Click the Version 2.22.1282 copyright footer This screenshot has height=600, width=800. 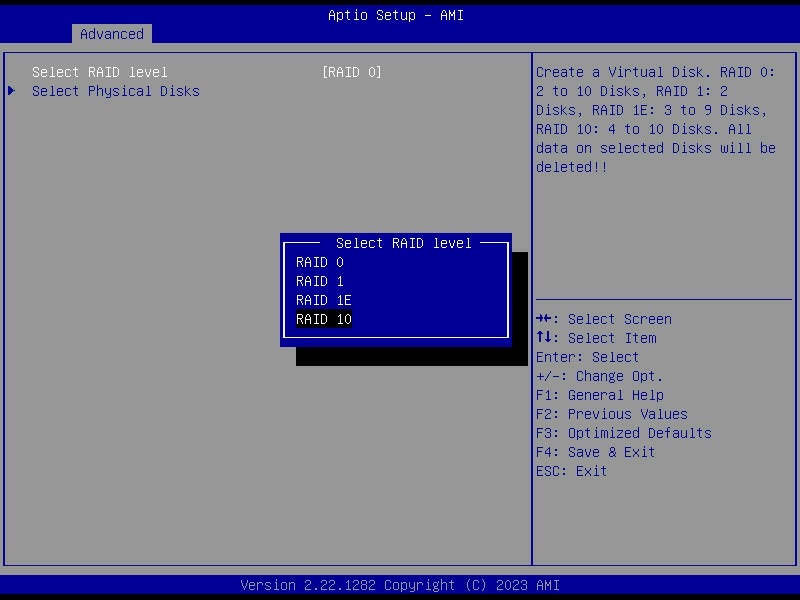point(400,585)
